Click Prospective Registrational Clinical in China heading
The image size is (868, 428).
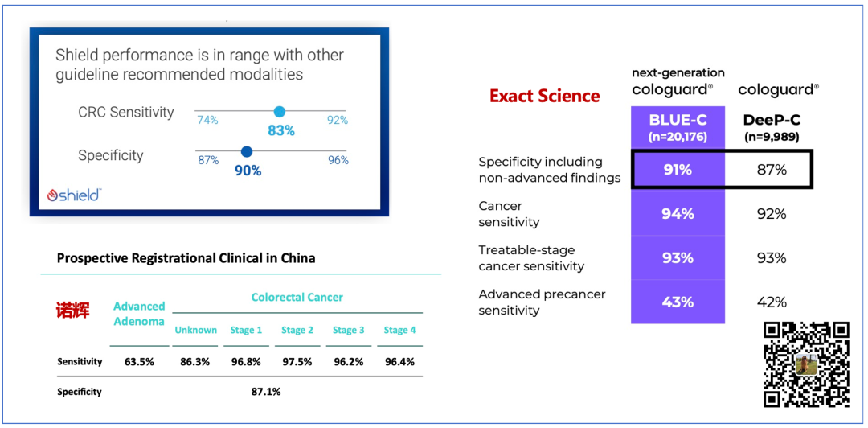[186, 259]
